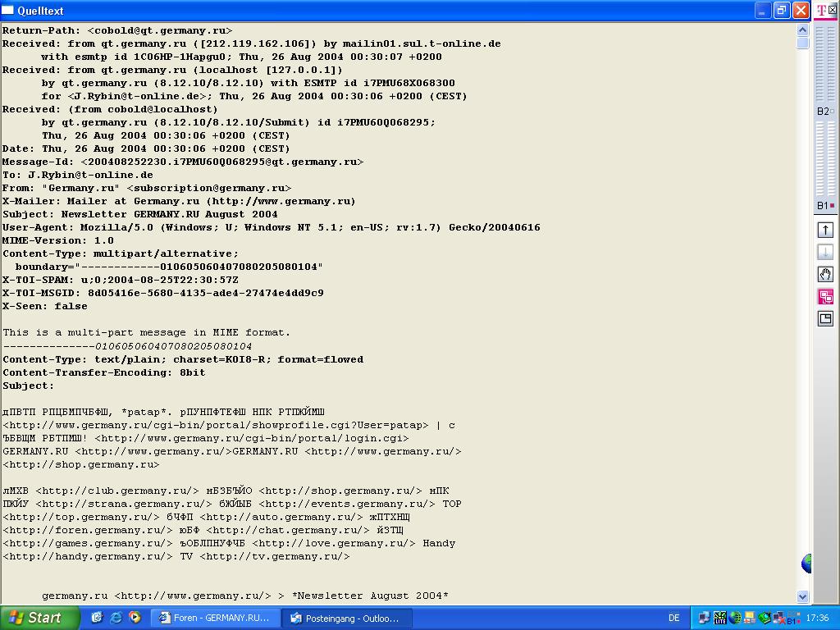Click 'Content-Transfer-Encoding: 8bit' line
Viewport: 840px width, 630px height.
[104, 373]
